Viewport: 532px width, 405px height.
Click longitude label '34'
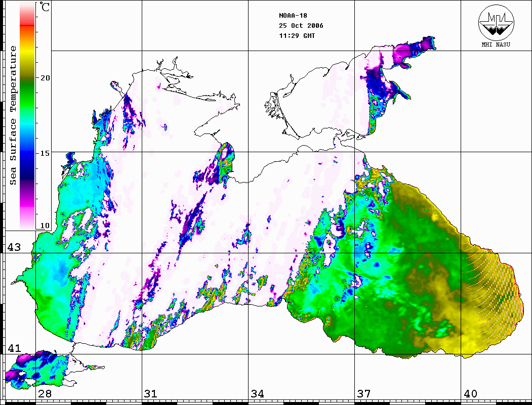pos(257,394)
